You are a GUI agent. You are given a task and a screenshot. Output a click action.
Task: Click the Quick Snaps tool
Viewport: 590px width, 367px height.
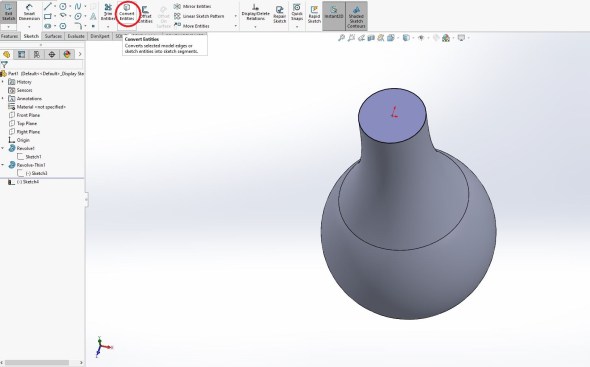[x=297, y=13]
